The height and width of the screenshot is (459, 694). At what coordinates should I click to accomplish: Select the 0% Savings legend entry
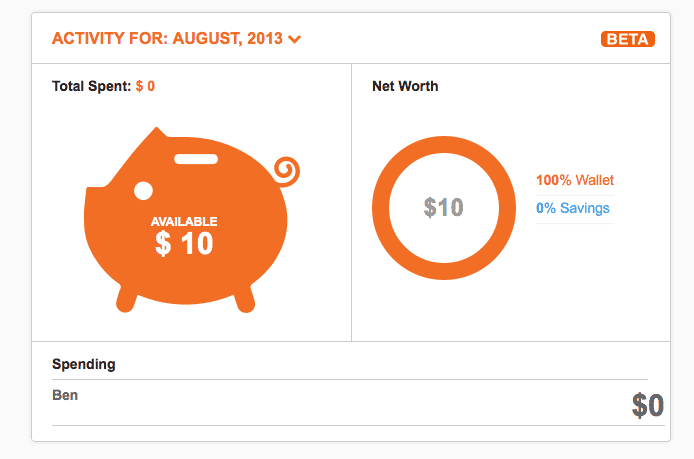(x=573, y=208)
